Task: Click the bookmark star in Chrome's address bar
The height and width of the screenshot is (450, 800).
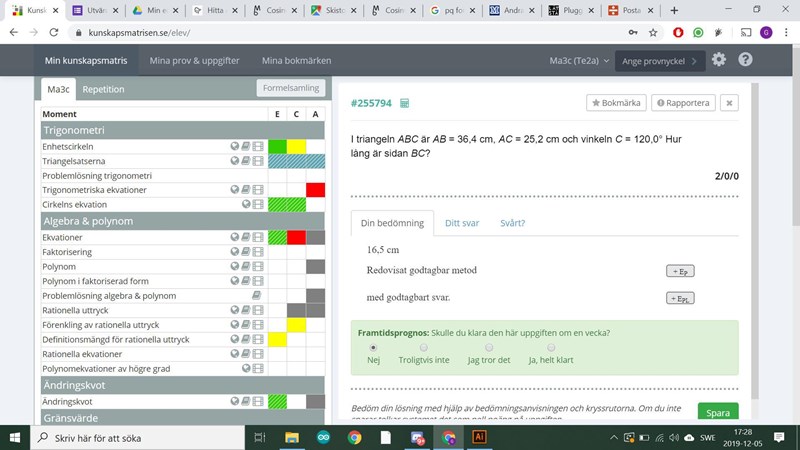Action: (653, 32)
